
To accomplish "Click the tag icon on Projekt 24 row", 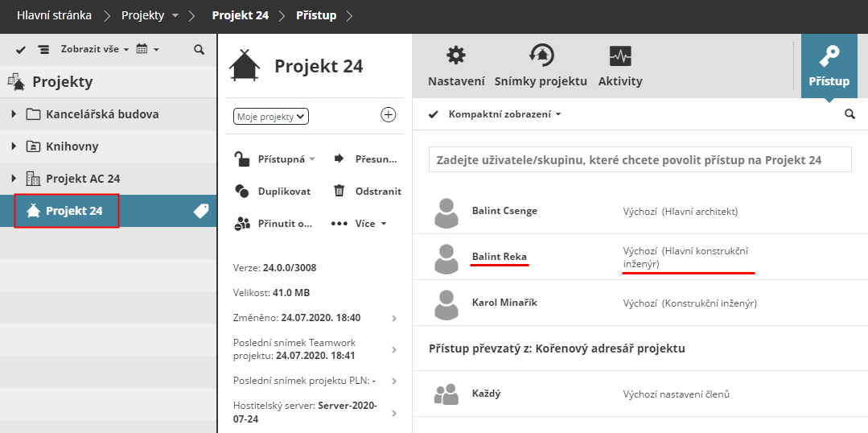I will click(201, 211).
